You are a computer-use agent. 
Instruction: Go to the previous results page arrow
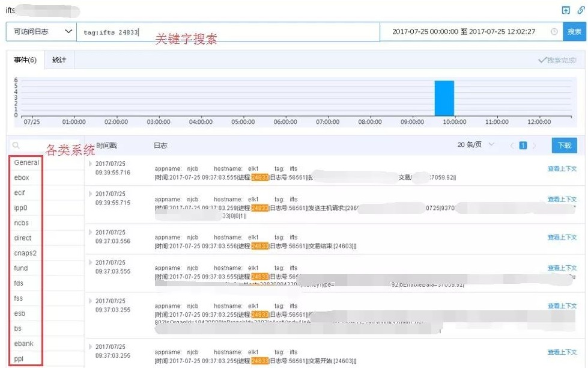point(512,146)
